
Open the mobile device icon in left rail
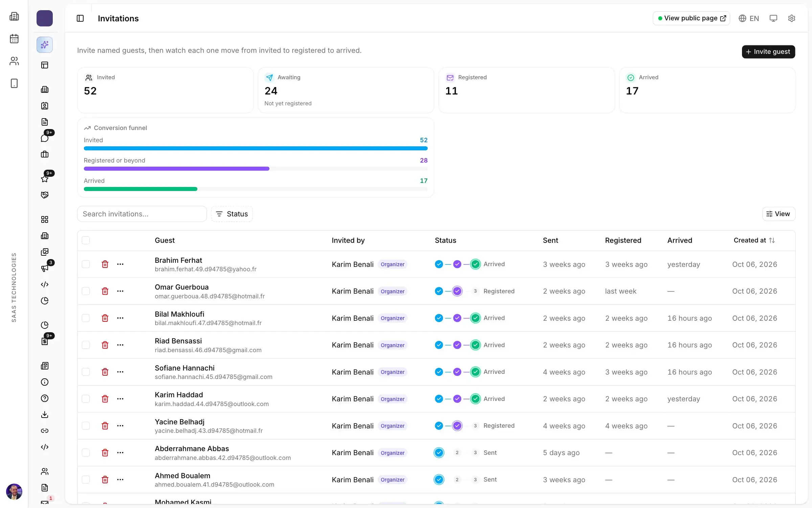[14, 83]
